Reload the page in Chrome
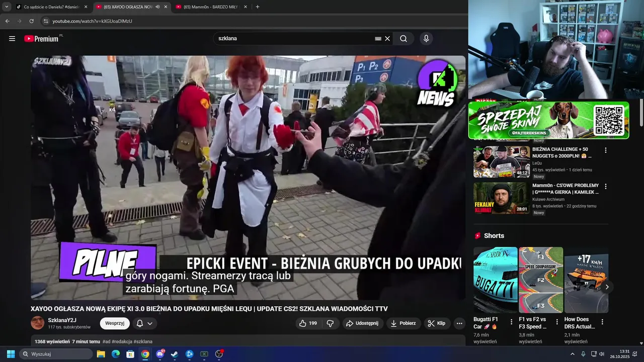 31,21
